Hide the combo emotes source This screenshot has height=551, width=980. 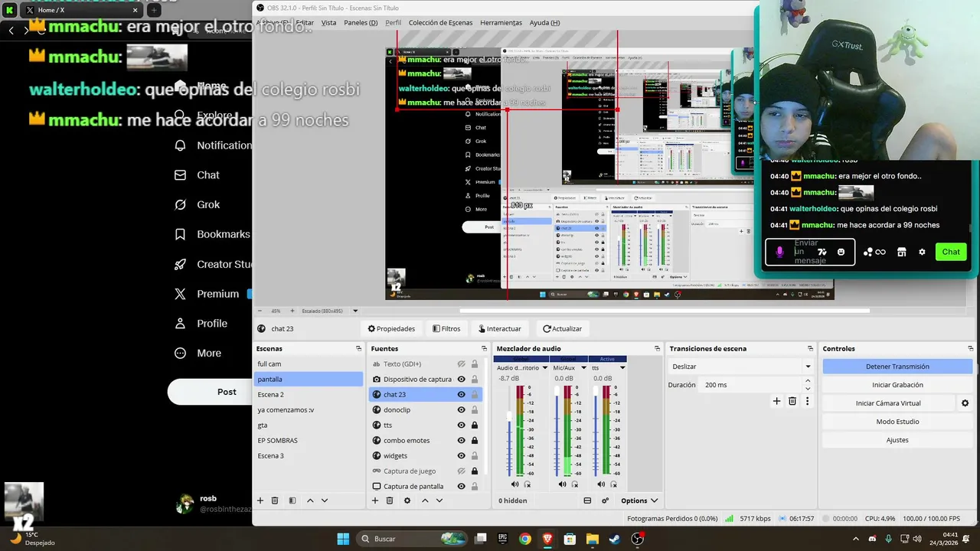[x=462, y=441]
